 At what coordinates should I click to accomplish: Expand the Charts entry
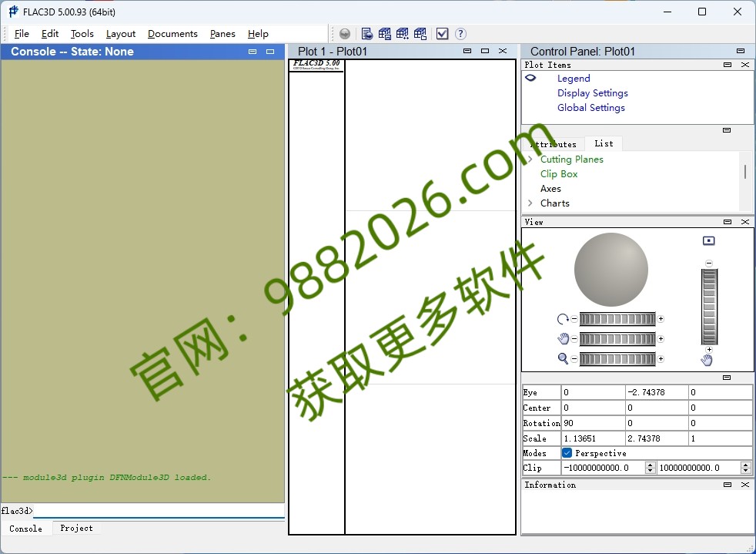[530, 203]
